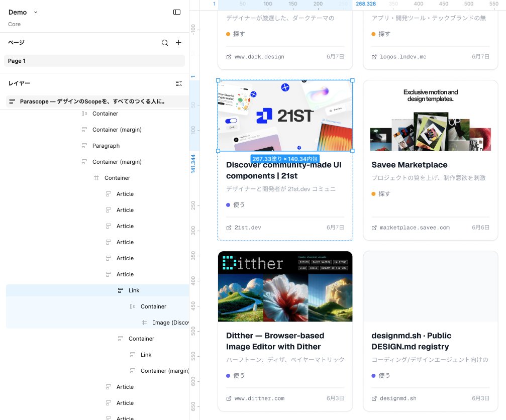Click the コーディング/デザインエージェント向けの description text
The width and height of the screenshot is (506, 420).
[430, 360]
